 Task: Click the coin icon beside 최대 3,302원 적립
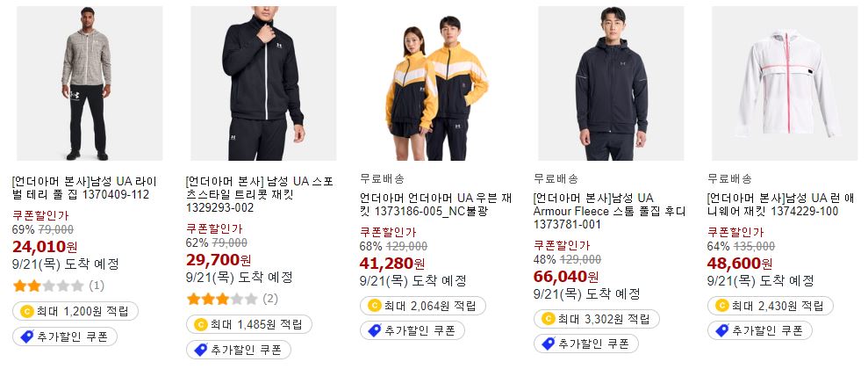(x=548, y=319)
